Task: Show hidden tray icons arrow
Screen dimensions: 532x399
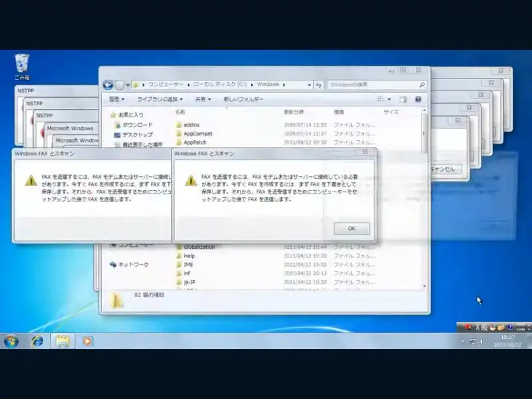Action: 462,341
